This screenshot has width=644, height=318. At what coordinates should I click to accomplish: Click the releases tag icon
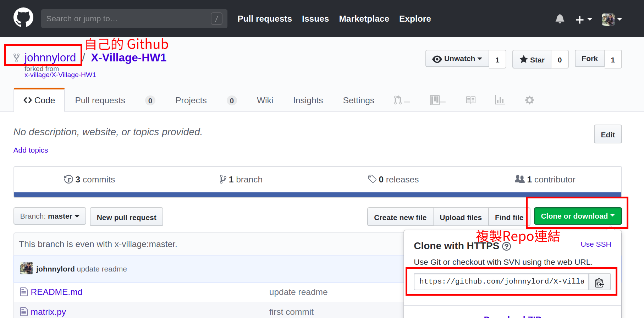[x=372, y=179]
